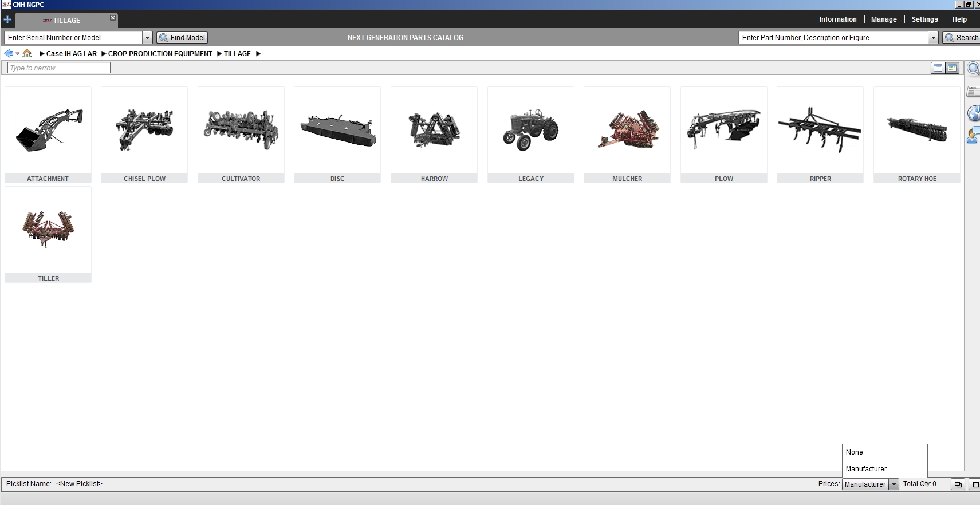This screenshot has height=505, width=980.
Task: Open the LEGACY tractor category
Action: coord(531,135)
